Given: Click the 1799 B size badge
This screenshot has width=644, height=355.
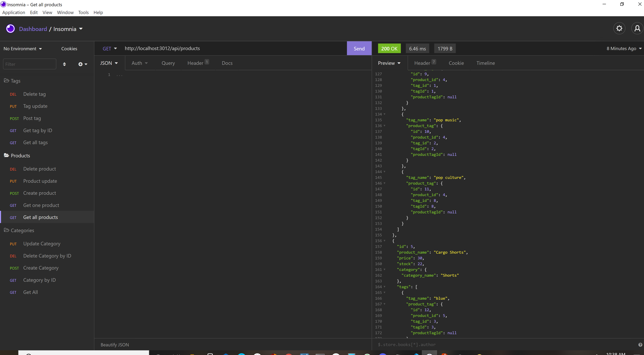Looking at the screenshot, I should point(445,49).
